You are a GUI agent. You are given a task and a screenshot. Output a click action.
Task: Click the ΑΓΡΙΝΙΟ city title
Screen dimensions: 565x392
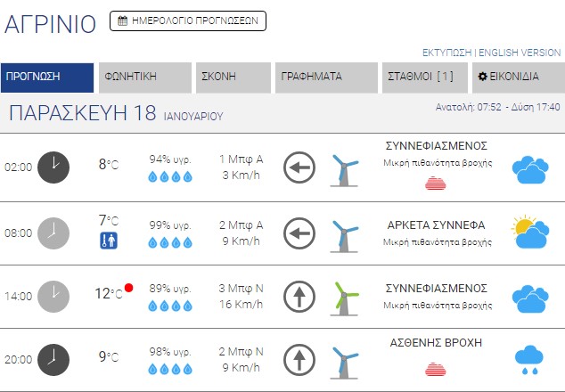[x=50, y=24]
